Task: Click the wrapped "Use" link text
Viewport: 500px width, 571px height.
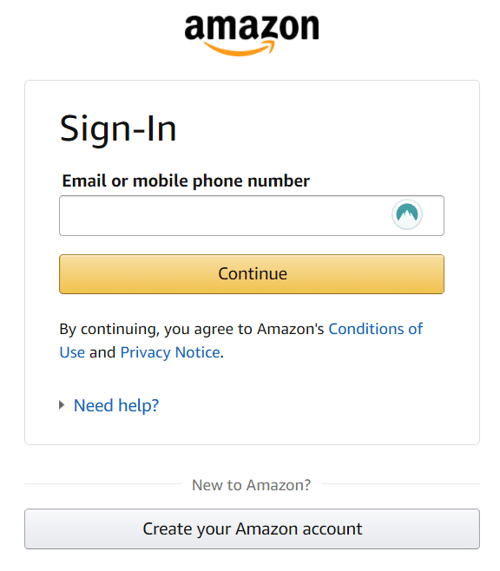Action: coord(72,353)
